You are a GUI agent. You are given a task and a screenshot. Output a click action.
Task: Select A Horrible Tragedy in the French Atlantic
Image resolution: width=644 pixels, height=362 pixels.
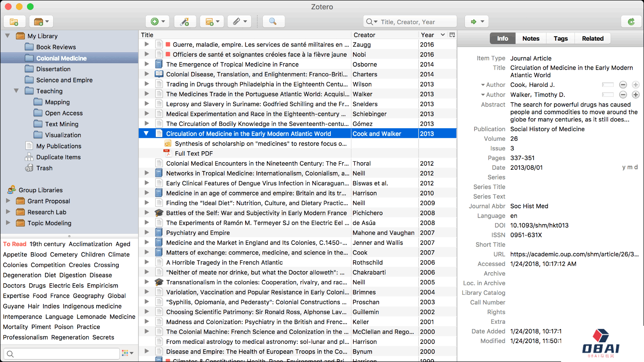coord(297,262)
